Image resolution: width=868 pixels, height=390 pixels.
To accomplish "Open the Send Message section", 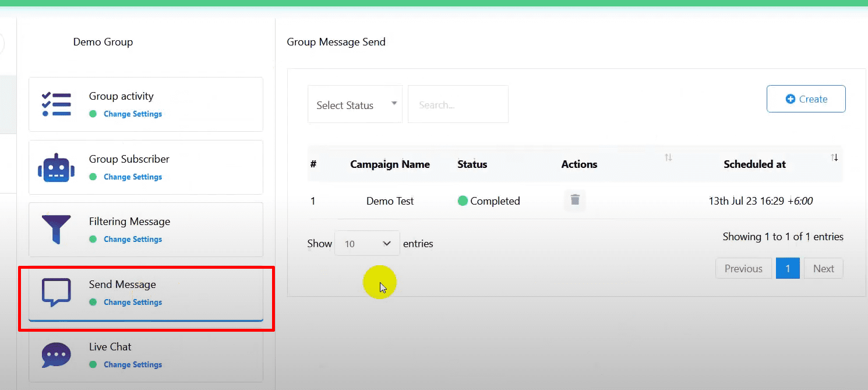I will pyautogui.click(x=122, y=284).
